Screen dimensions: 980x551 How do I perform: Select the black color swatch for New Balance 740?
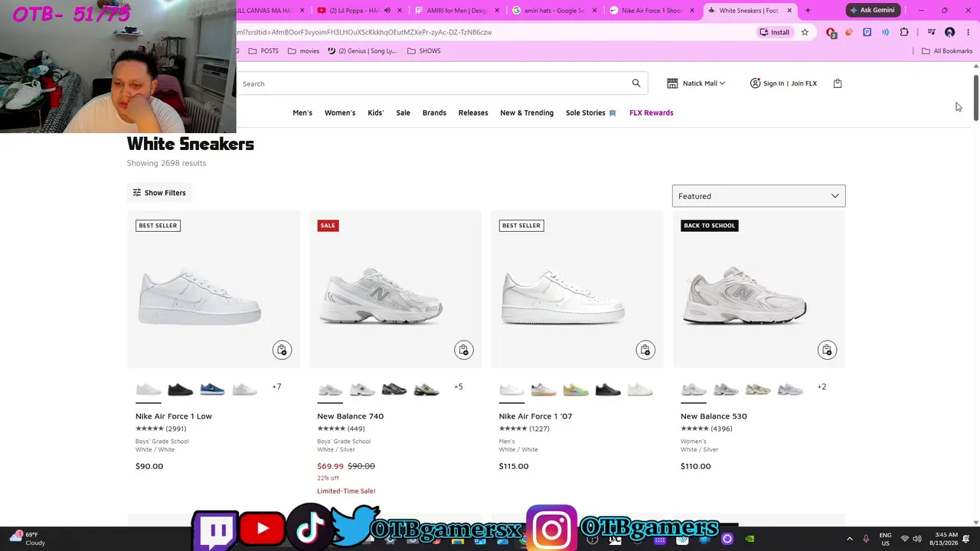click(x=394, y=390)
